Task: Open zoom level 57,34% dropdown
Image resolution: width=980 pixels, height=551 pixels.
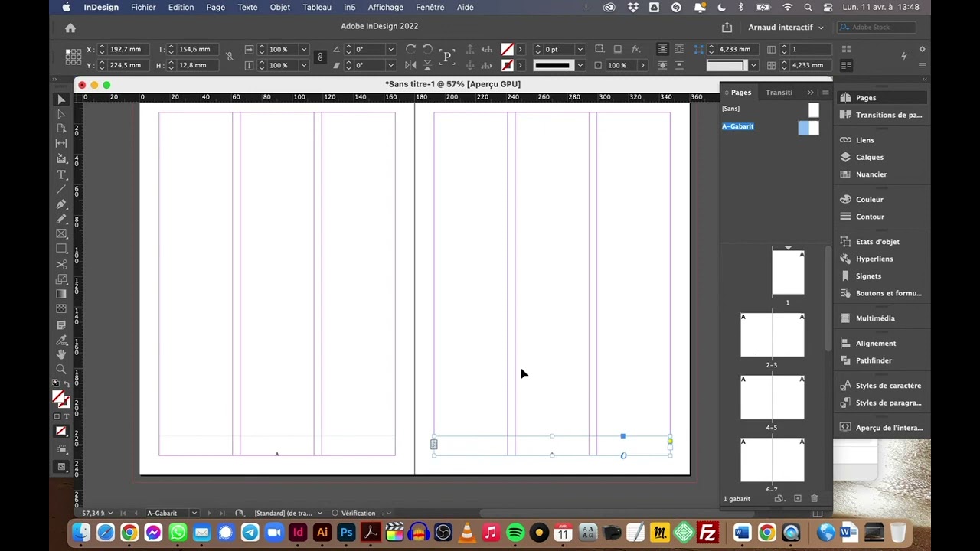Action: click(112, 513)
